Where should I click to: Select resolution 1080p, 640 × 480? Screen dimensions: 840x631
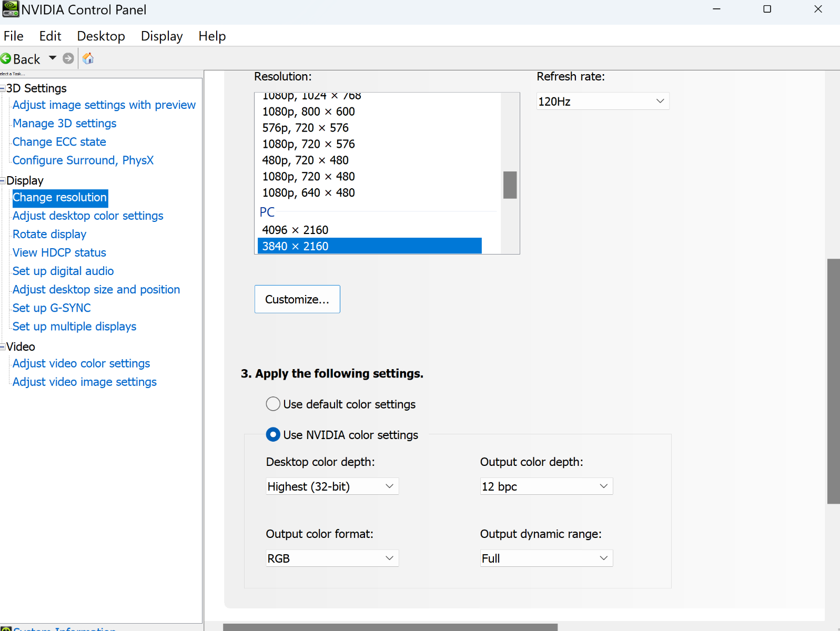308,193
